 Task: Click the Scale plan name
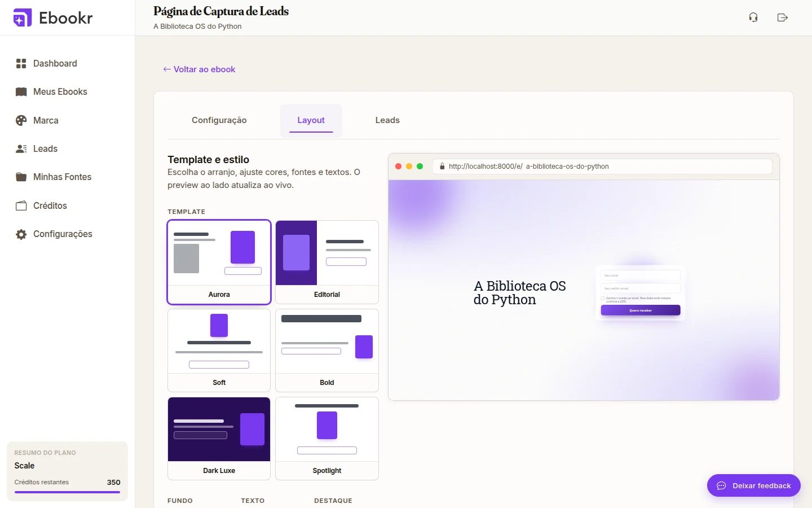[24, 466]
